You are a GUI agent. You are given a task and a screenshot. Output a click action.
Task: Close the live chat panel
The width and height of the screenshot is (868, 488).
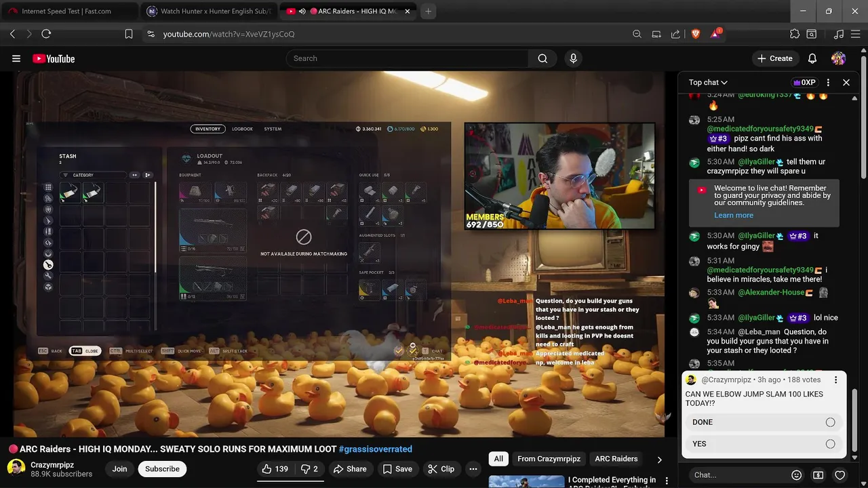[x=846, y=82]
